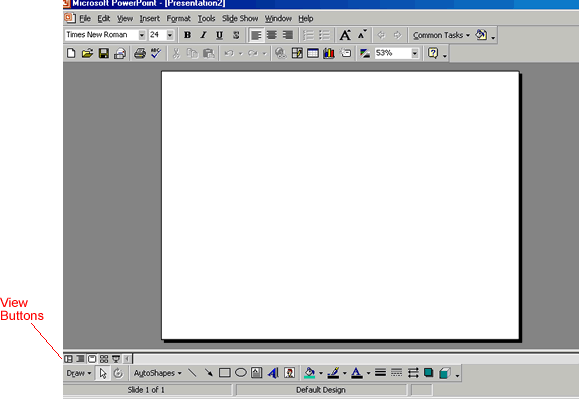
Task: Insert a chart with bar graph icon
Action: tap(329, 54)
